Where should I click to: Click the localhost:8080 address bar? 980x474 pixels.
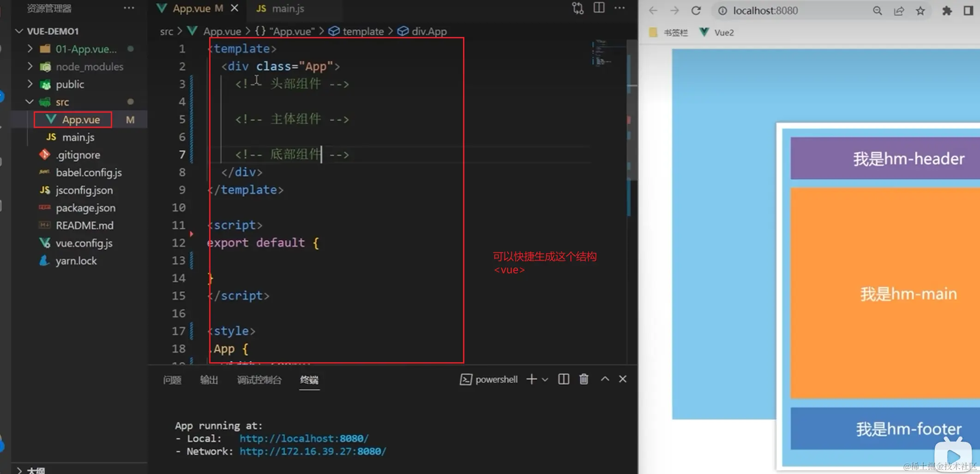(x=765, y=11)
